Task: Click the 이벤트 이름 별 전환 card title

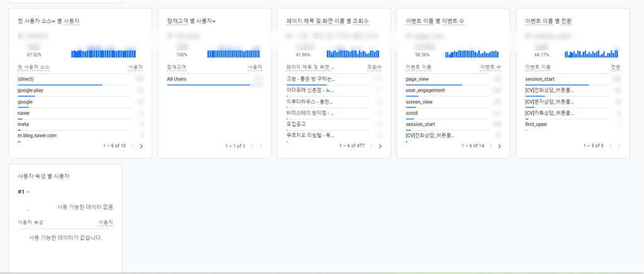Action: 548,21
